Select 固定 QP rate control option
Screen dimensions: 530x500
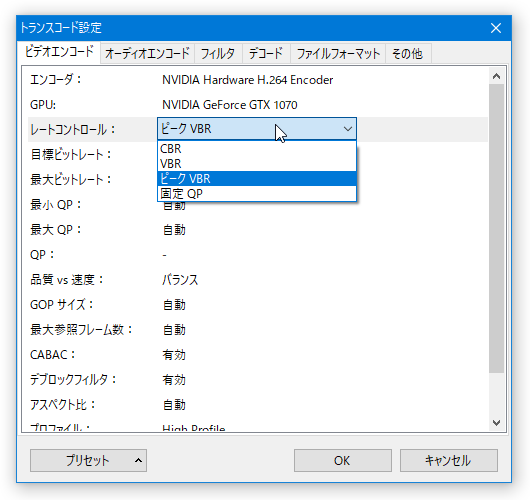coord(257,194)
